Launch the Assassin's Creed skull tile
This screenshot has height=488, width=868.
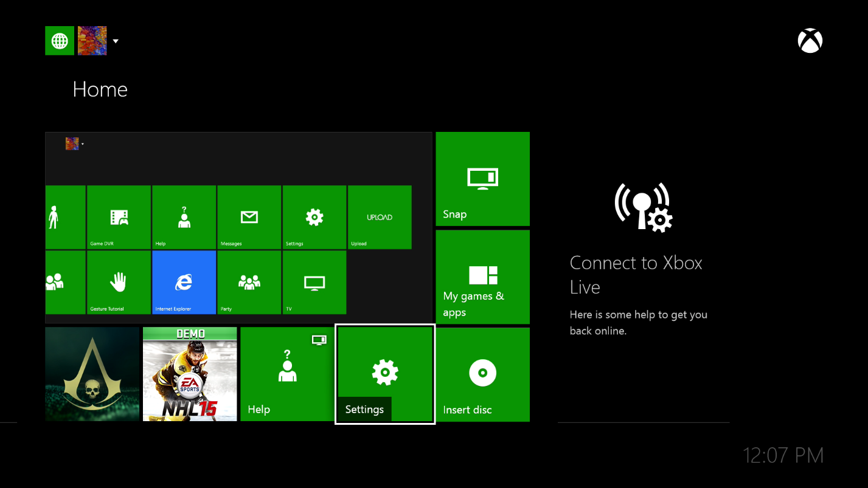click(92, 374)
